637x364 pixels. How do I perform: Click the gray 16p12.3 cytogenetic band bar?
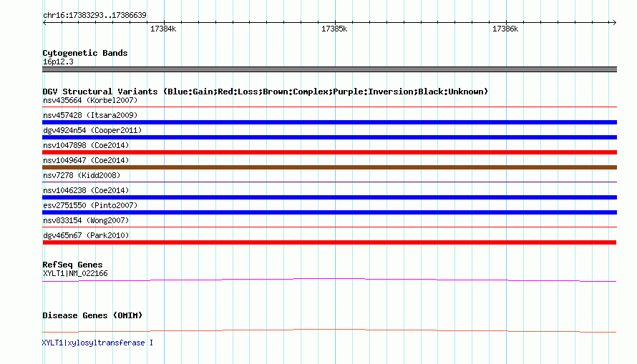(x=329, y=69)
